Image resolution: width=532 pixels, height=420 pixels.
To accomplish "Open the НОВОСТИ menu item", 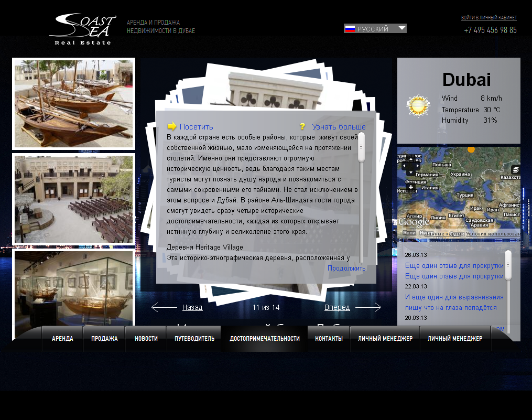I will [146, 339].
